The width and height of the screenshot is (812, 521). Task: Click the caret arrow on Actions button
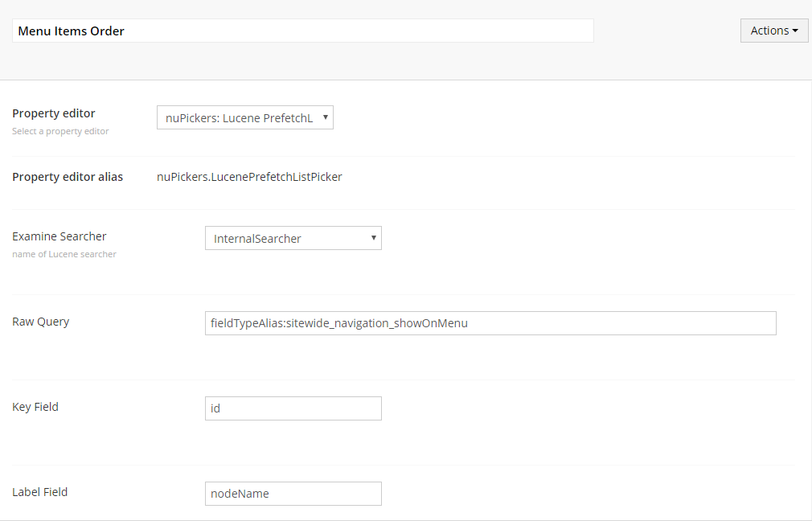pos(795,31)
